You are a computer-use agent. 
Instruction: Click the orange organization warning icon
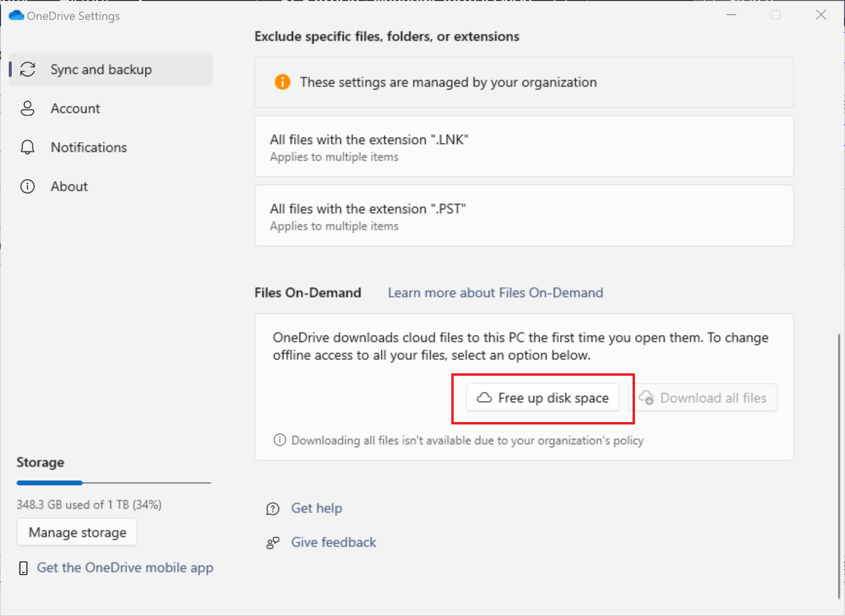[x=282, y=82]
